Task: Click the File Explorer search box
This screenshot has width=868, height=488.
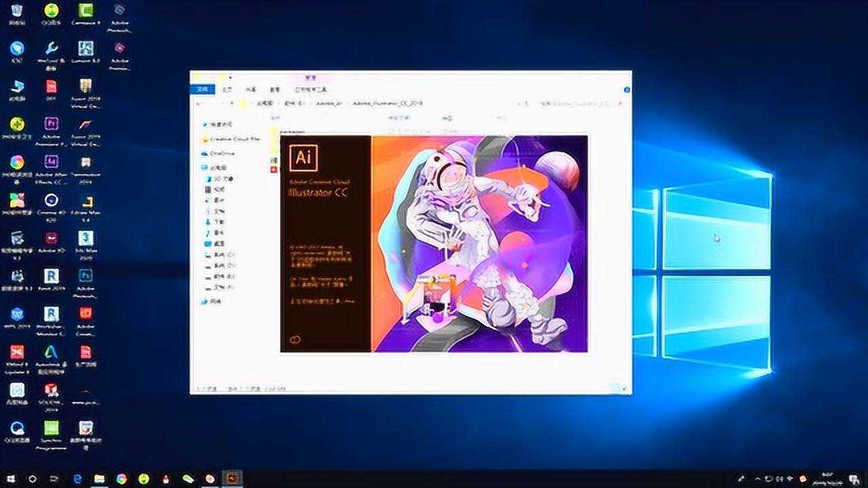Action: 580,104
